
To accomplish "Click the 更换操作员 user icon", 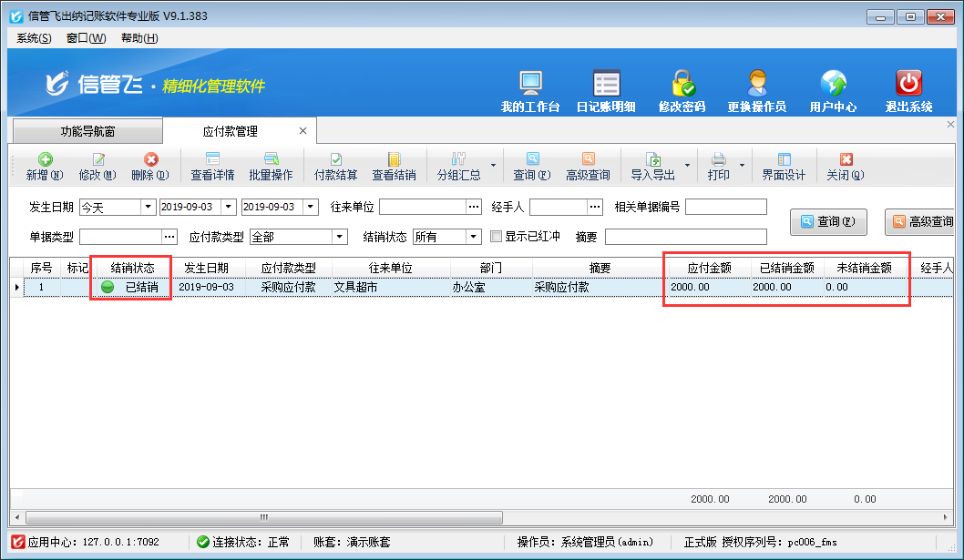I will [x=756, y=85].
